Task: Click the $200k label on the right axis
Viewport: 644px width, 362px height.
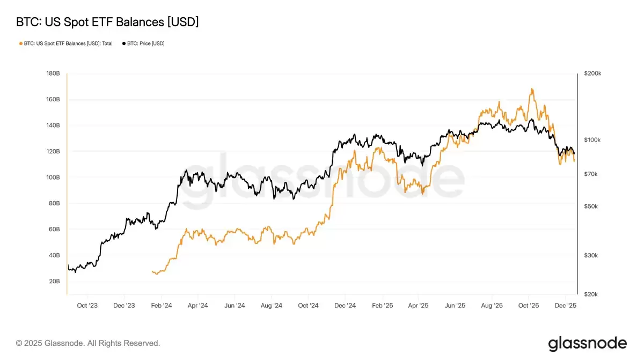Action: 594,73
